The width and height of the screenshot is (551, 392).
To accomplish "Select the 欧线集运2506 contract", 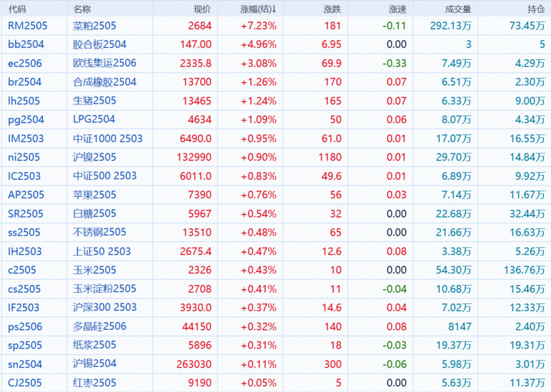I will (104, 63).
